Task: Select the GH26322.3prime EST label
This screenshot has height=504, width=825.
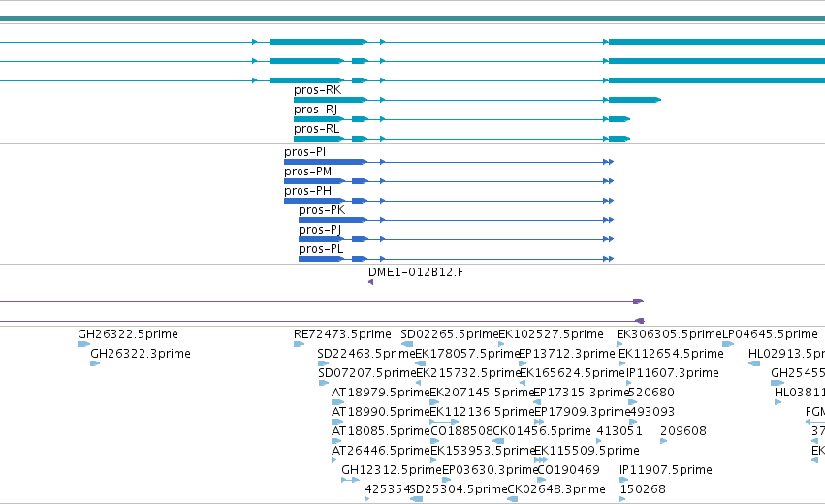Action: tap(141, 354)
